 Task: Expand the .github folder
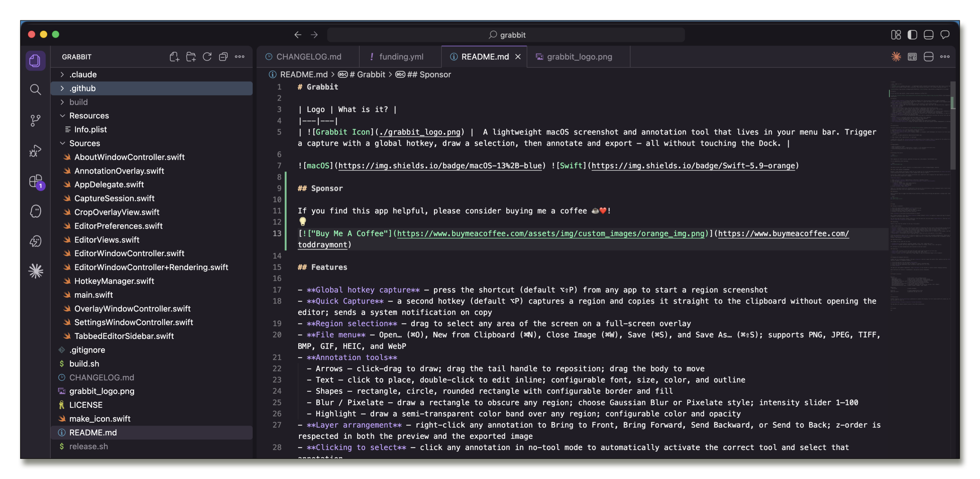151,88
